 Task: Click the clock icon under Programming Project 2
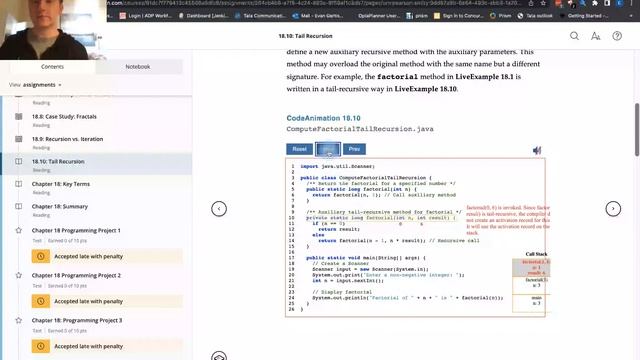tap(41, 301)
